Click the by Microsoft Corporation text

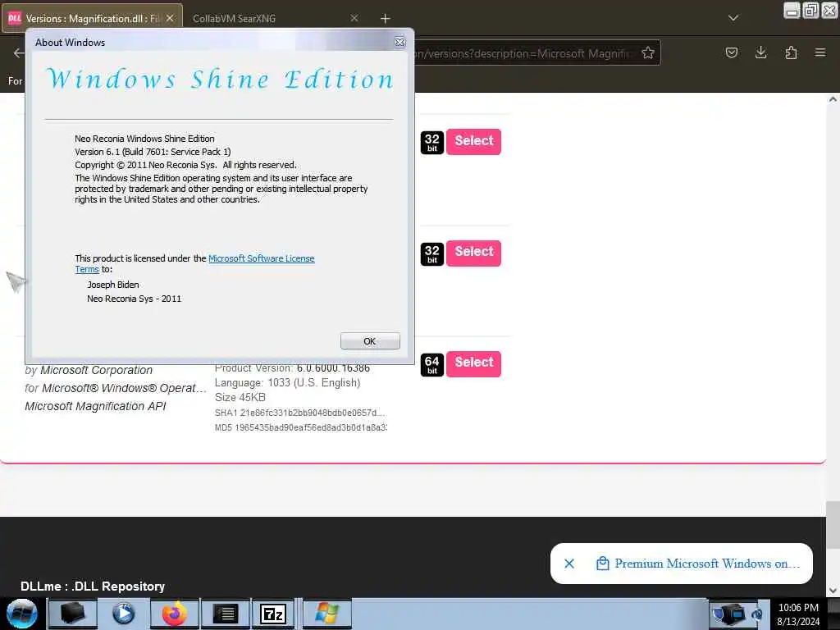[89, 370]
